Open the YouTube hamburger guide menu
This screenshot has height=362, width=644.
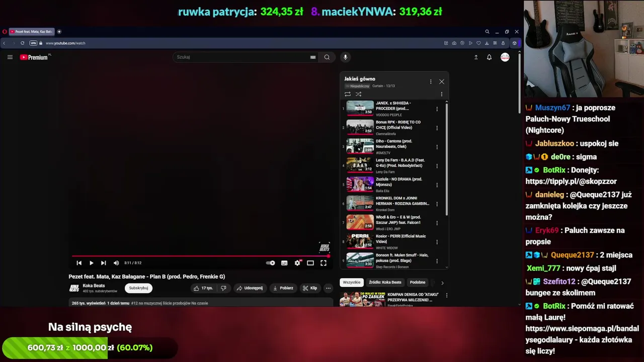10,57
